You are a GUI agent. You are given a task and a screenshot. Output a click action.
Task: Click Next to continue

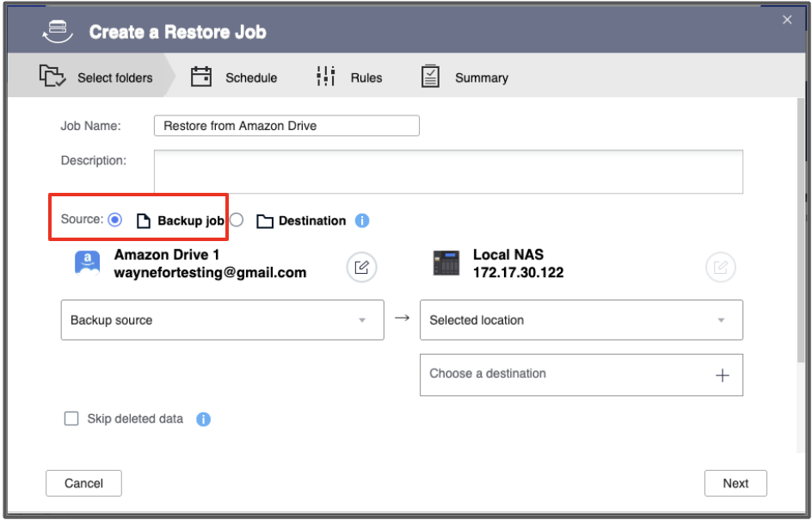(x=735, y=483)
